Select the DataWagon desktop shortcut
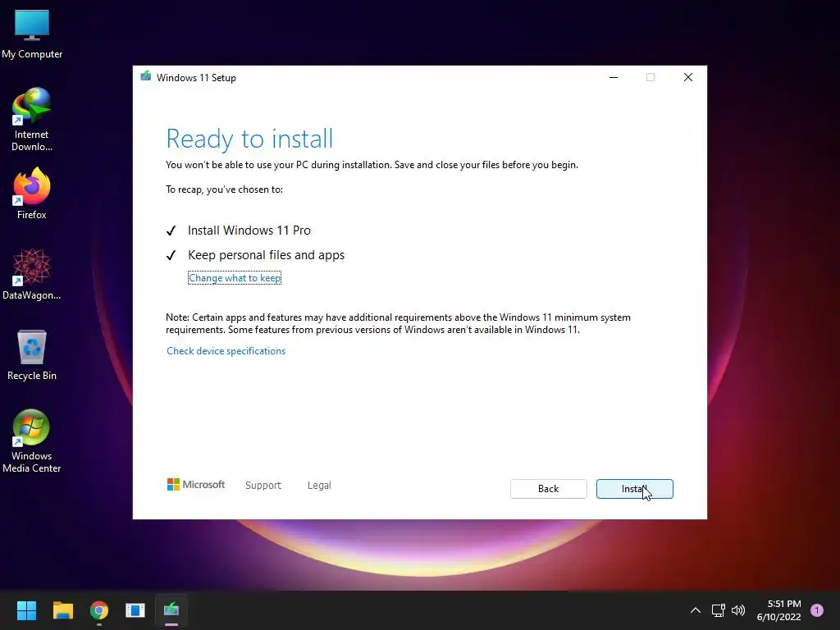Screen dimensions: 840x630 32,274
